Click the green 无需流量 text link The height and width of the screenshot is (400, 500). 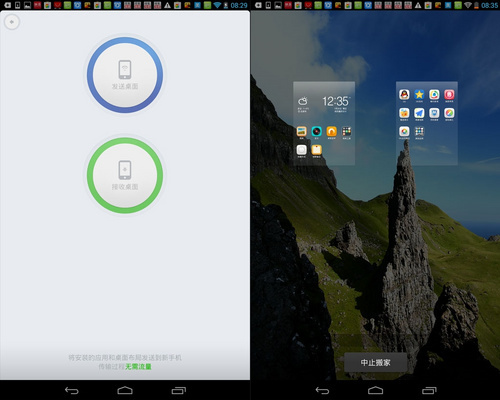[x=138, y=367]
